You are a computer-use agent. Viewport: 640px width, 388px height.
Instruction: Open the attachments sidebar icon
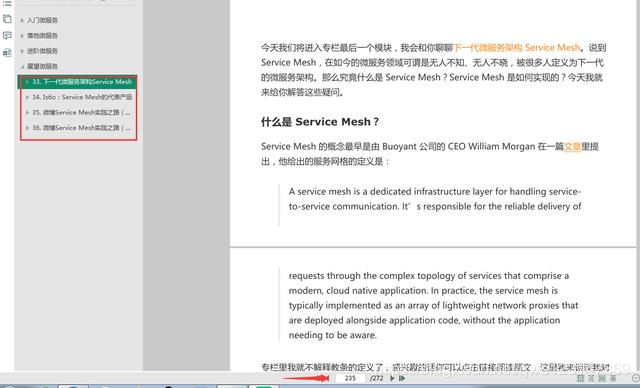[7, 52]
